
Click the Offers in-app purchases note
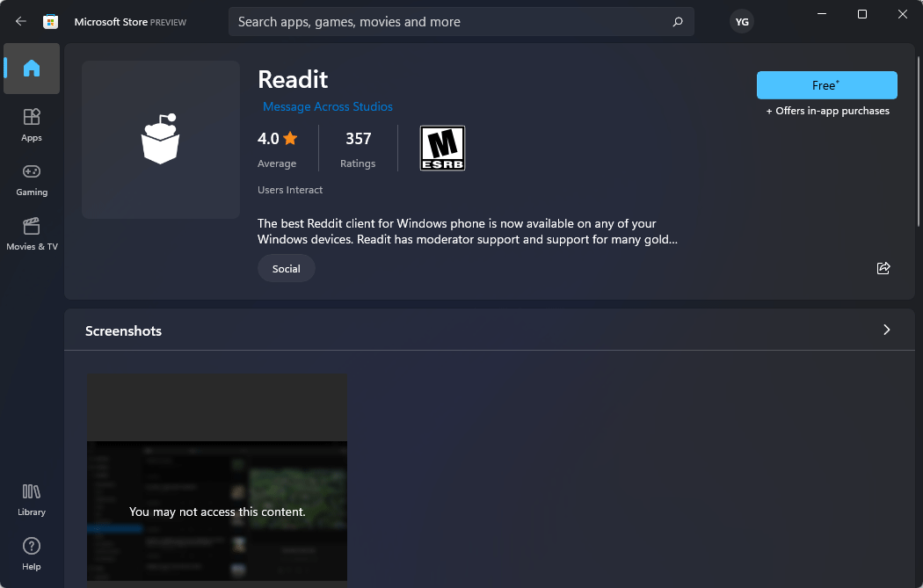click(x=827, y=111)
